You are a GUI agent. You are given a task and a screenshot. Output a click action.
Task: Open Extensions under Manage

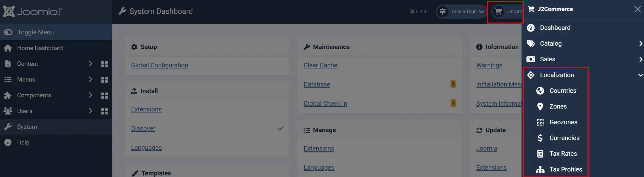click(319, 148)
